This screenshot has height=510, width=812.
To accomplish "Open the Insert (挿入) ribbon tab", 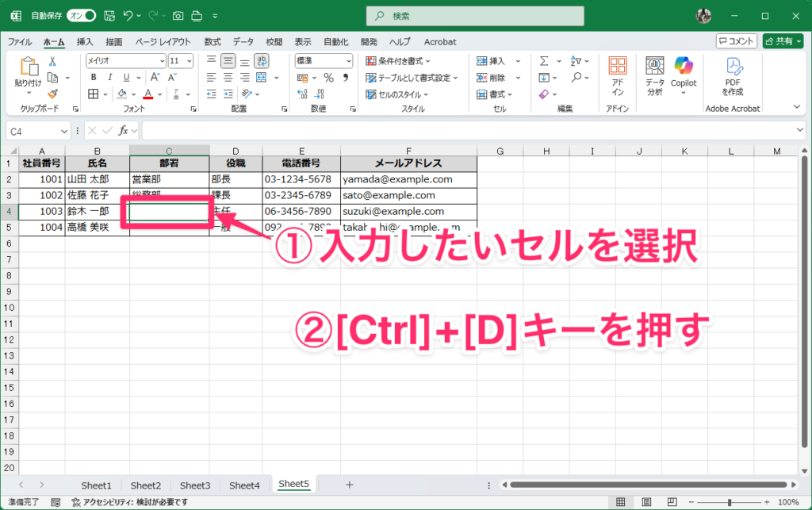I will click(85, 42).
